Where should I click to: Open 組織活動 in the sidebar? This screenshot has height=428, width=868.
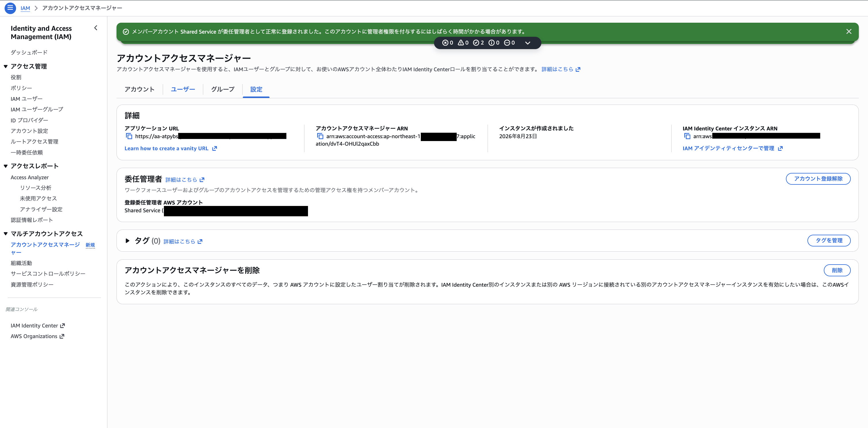click(21, 263)
